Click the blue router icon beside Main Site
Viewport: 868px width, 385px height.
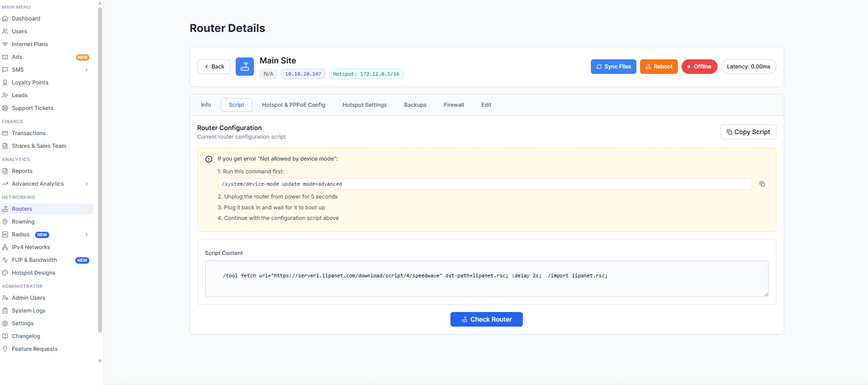point(245,67)
